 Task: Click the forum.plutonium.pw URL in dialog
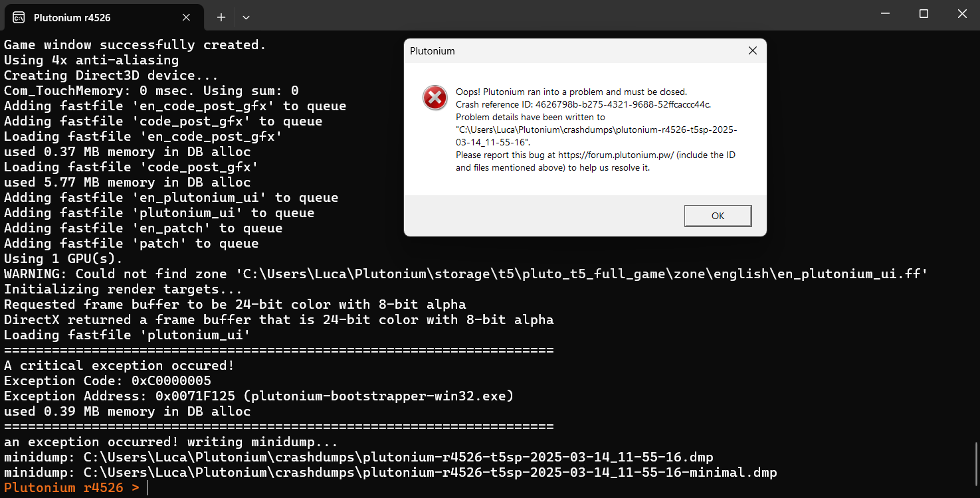[616, 155]
